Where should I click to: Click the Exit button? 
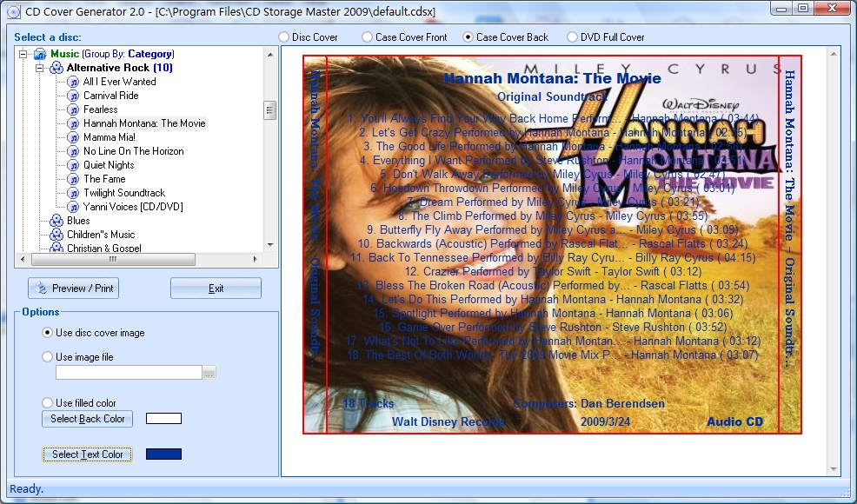click(x=216, y=288)
